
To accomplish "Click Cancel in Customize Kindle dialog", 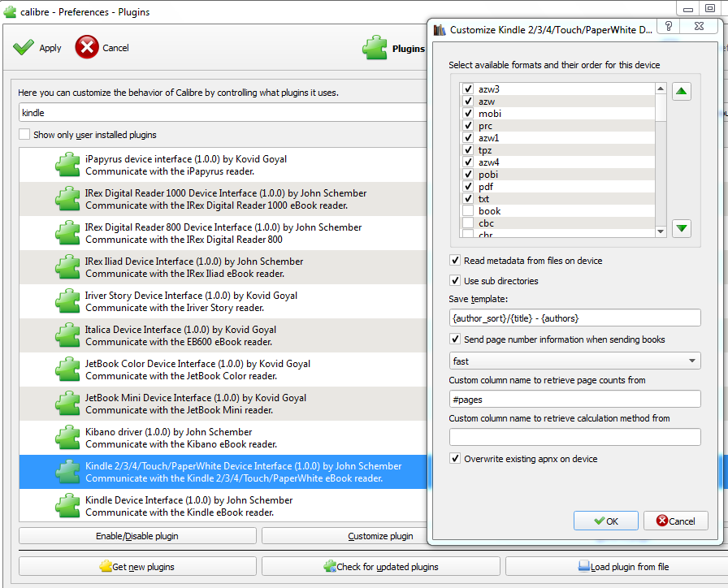I will tap(675, 521).
